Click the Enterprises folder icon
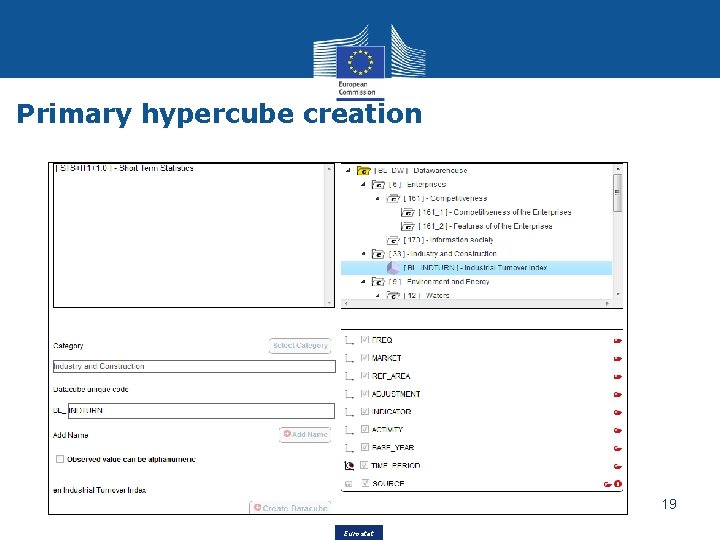The height and width of the screenshot is (540, 720). pyautogui.click(x=378, y=185)
